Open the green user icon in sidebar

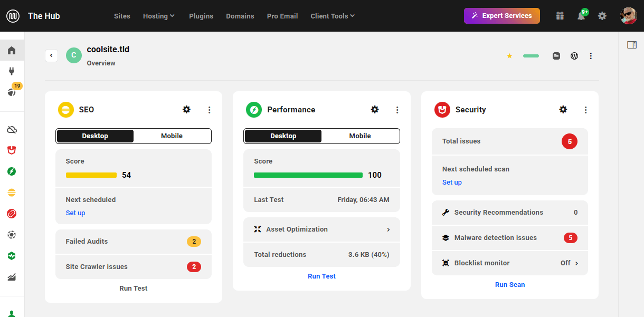pyautogui.click(x=12, y=313)
